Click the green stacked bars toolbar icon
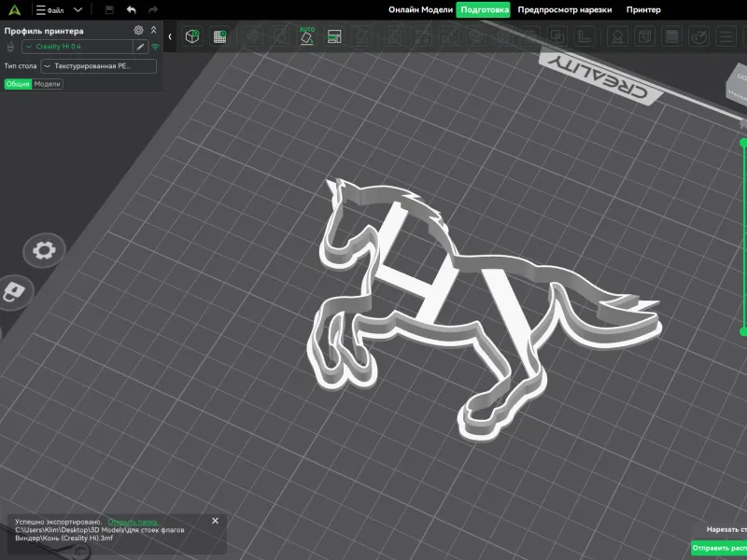The height and width of the screenshot is (560, 747). click(334, 36)
